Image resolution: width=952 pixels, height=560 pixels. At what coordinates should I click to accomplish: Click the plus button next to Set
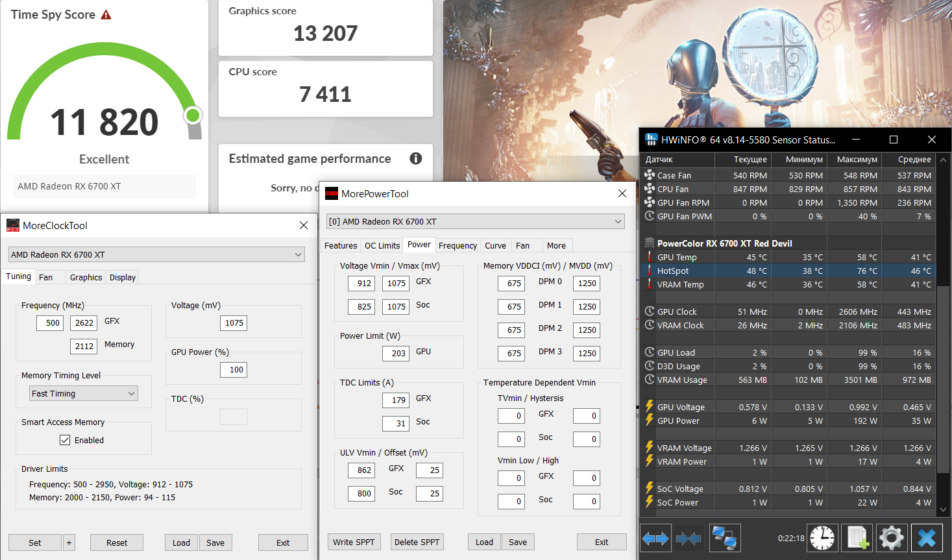coord(69,542)
